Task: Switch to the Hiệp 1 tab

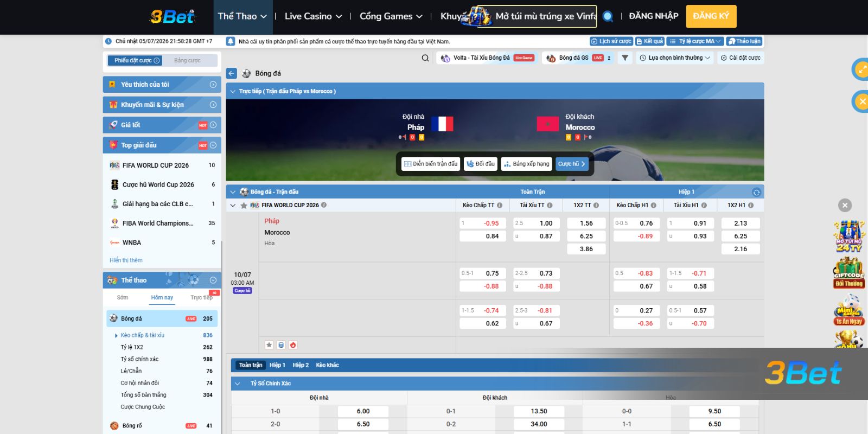Action: (x=277, y=365)
